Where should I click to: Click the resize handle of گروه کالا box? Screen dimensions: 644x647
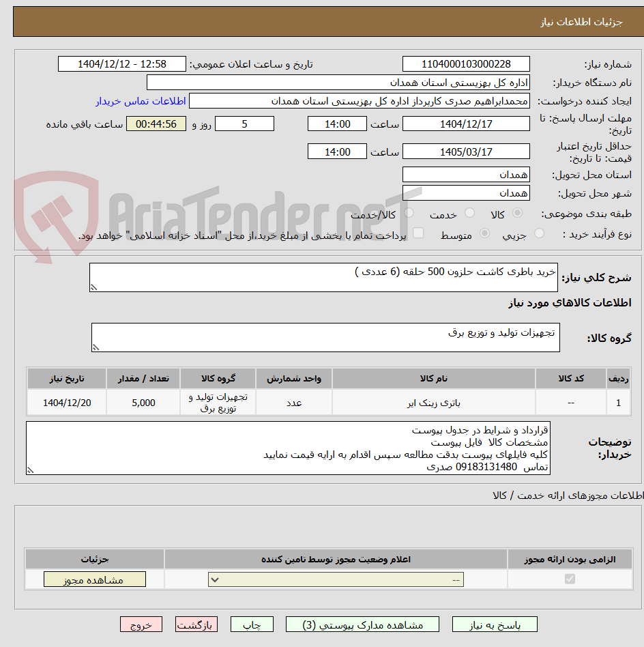[96, 347]
